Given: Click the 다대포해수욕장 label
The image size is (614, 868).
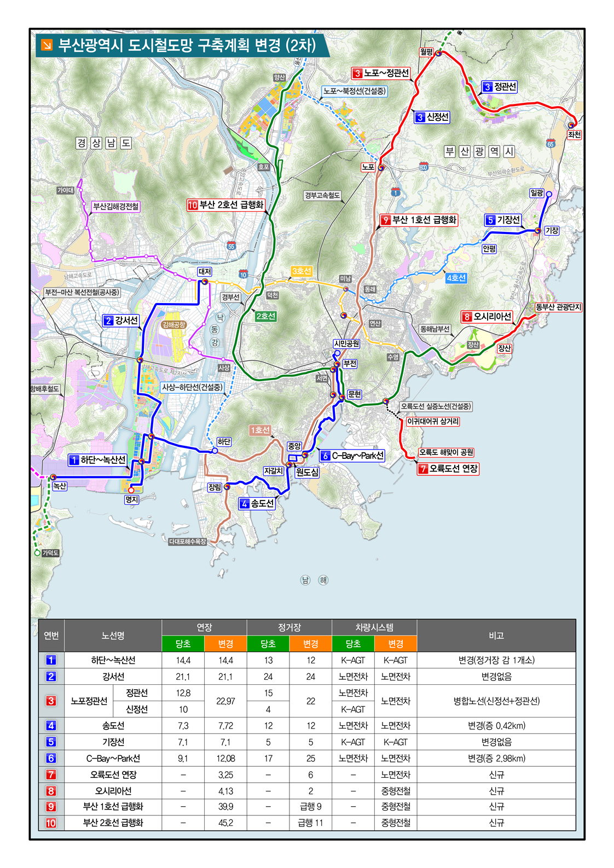Looking at the screenshot, I should click(x=188, y=541).
